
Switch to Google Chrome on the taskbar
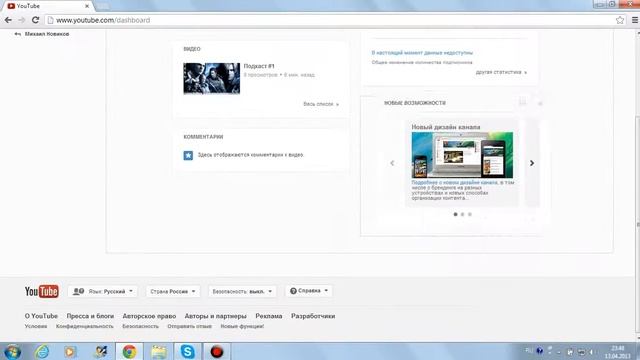pos(129,351)
